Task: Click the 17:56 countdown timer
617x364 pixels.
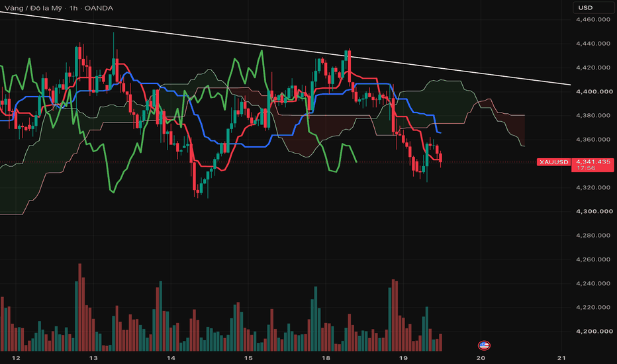Action: tap(585, 168)
